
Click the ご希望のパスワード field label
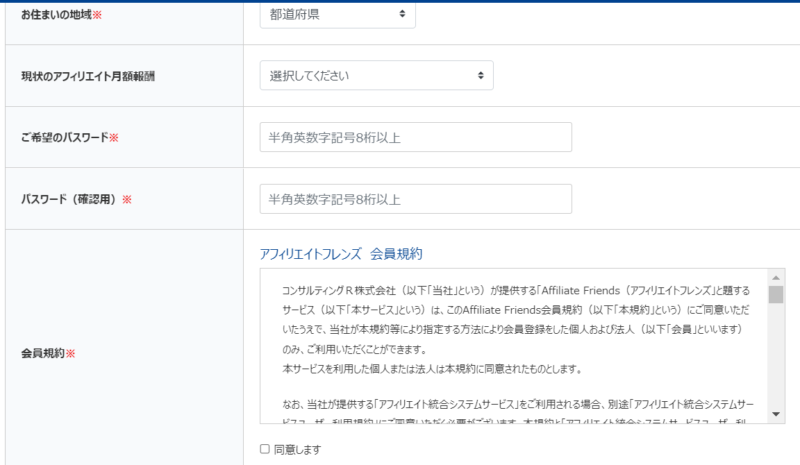(64, 137)
